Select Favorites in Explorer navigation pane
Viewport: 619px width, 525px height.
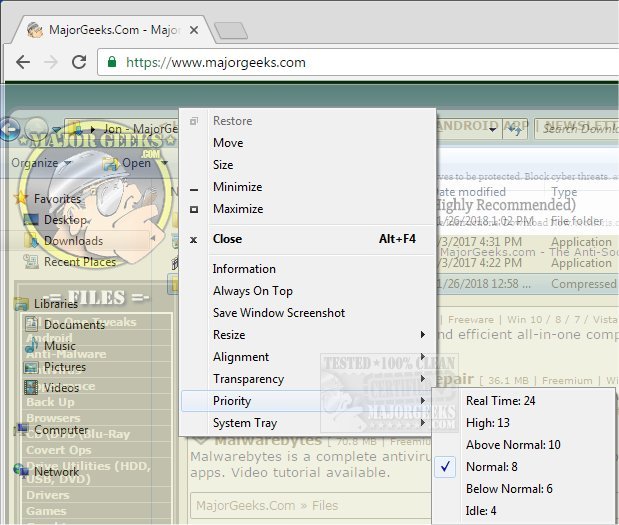[x=57, y=199]
